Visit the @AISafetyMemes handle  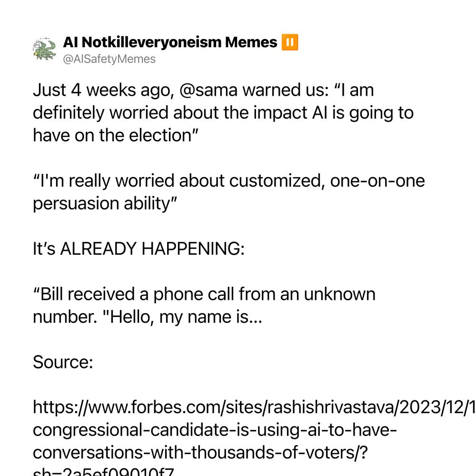pyautogui.click(x=109, y=59)
